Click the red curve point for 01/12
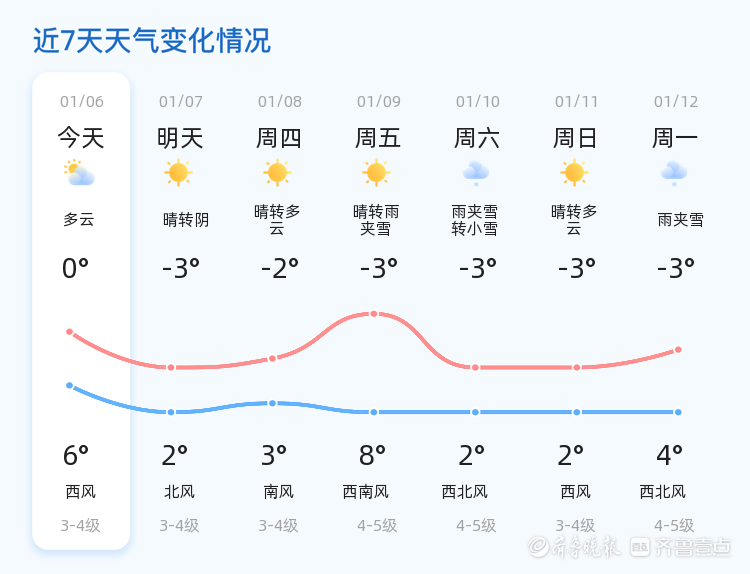Screen dimensions: 750x574 click(678, 350)
